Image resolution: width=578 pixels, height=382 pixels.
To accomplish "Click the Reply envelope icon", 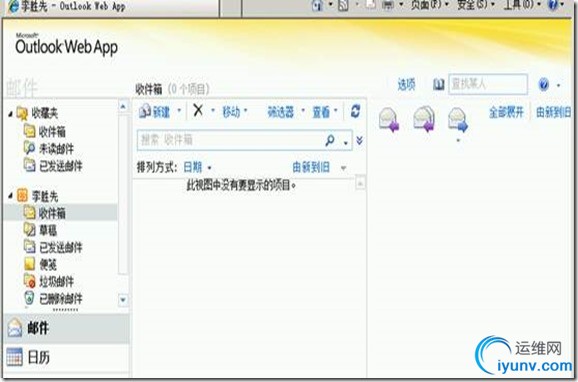I will pos(389,119).
